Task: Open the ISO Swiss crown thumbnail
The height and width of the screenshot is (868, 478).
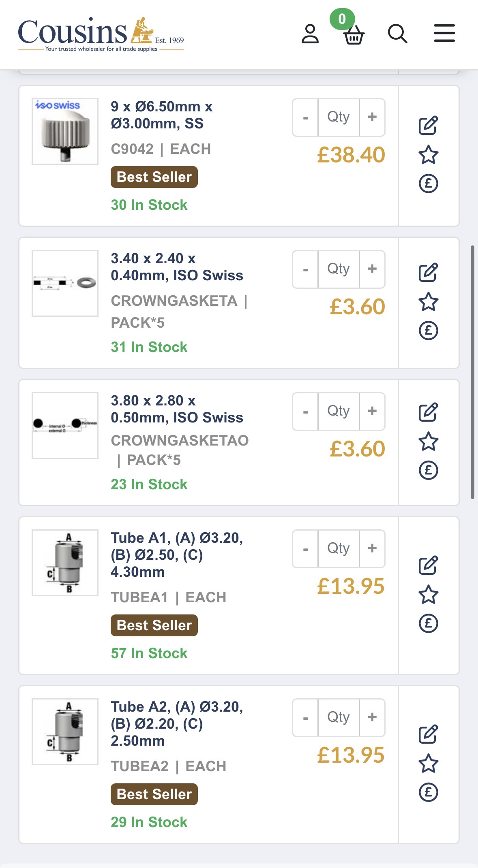Action: (x=65, y=131)
